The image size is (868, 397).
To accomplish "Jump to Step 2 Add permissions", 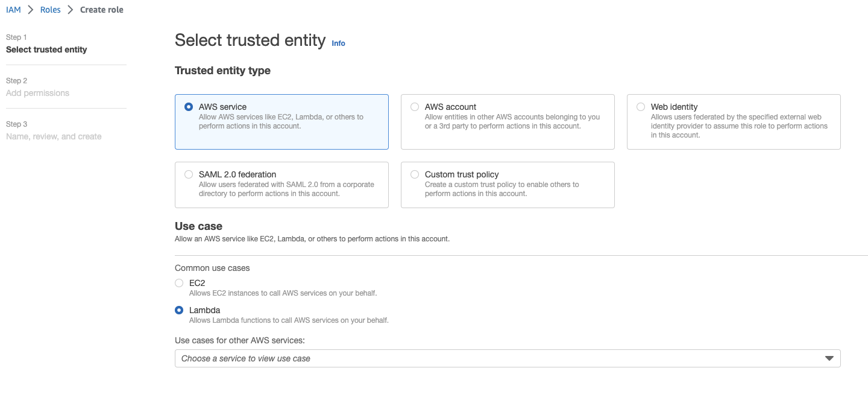I will 37,93.
